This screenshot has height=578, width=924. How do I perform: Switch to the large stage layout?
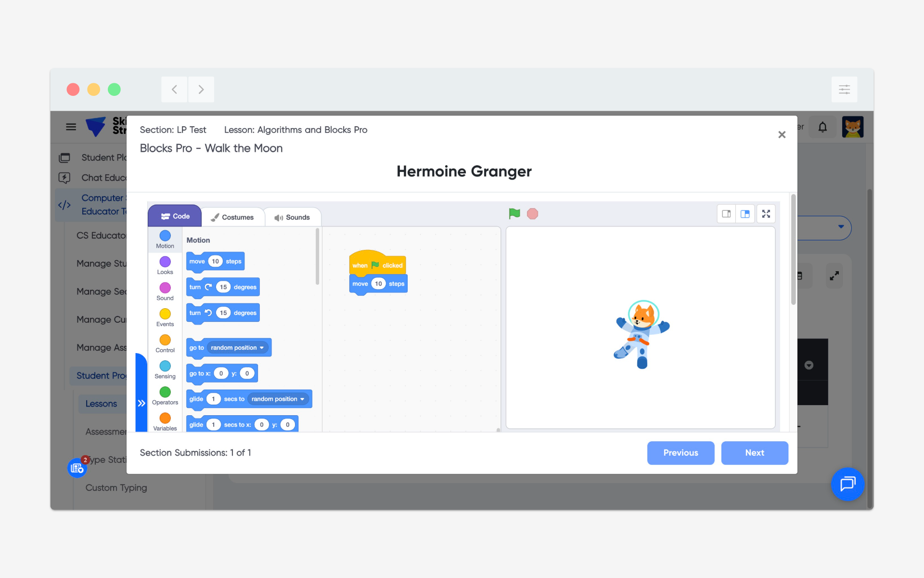tap(745, 214)
